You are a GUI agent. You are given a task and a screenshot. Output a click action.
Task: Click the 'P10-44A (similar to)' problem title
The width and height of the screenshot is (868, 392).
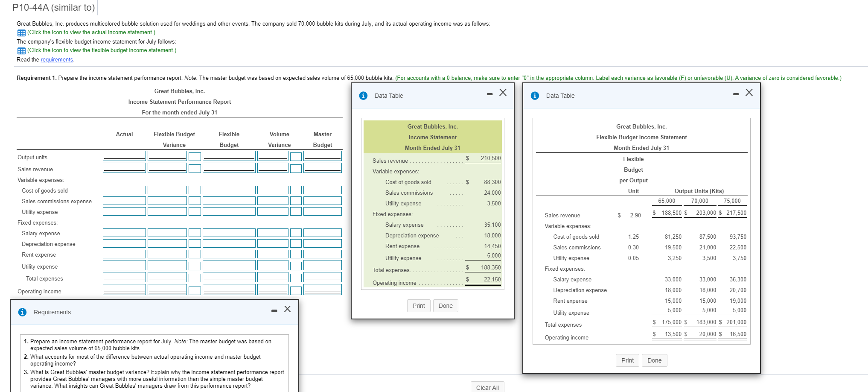click(54, 8)
